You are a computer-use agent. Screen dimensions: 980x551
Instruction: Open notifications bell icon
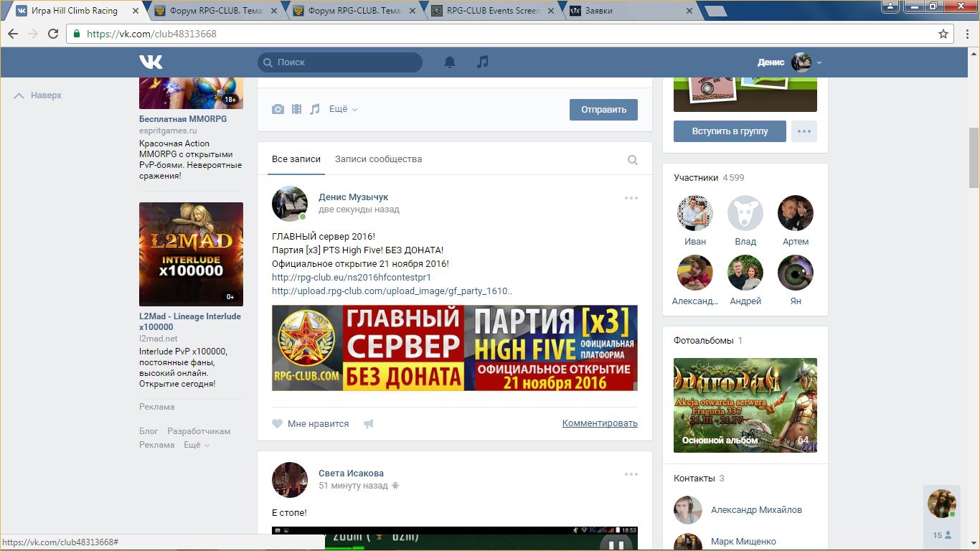450,62
